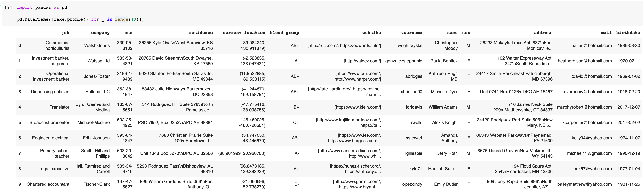This screenshot has width=644, height=192.
Task: Click the 'sex' column header
Action: [x=466, y=33]
